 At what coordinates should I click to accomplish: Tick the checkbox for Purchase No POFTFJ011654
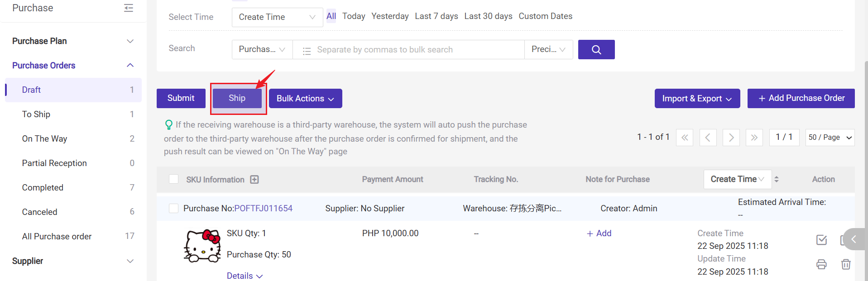pos(173,208)
